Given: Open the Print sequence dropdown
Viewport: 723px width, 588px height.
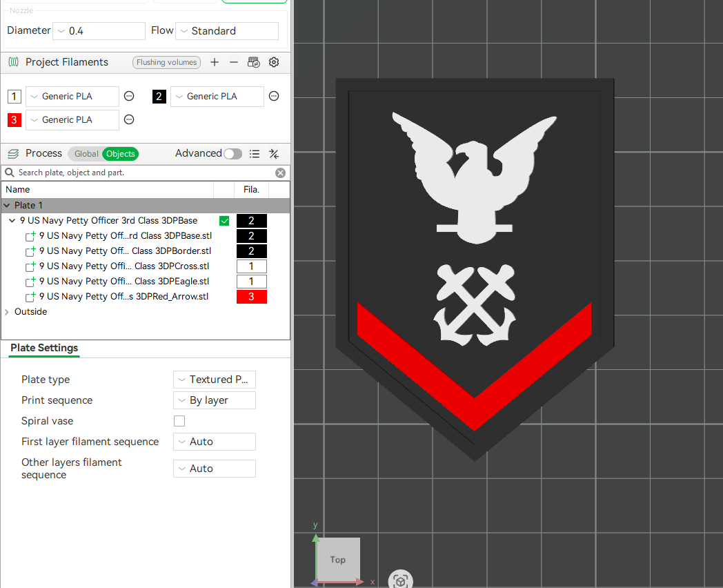Looking at the screenshot, I should (x=214, y=400).
